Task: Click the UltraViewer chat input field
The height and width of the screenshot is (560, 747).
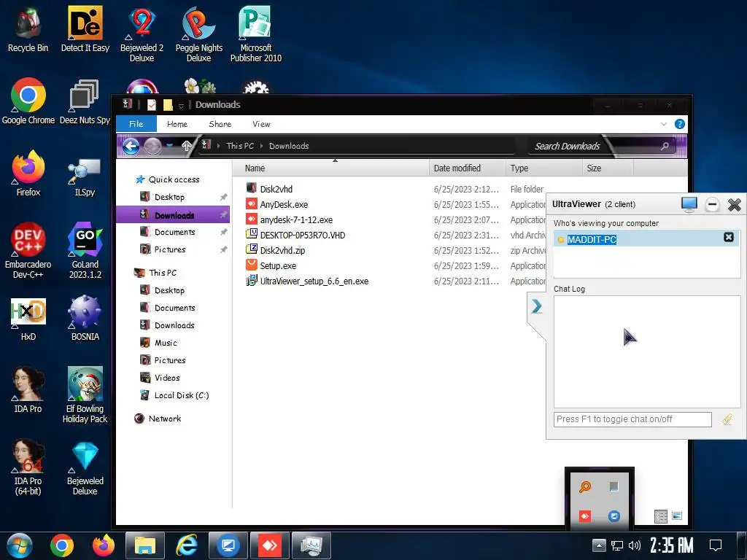Action: (632, 419)
